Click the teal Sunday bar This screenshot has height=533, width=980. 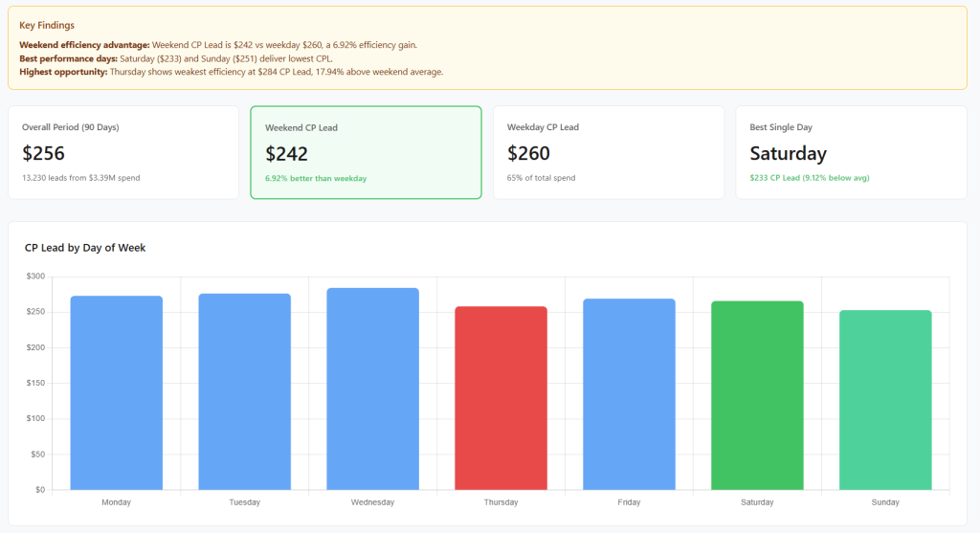885,400
